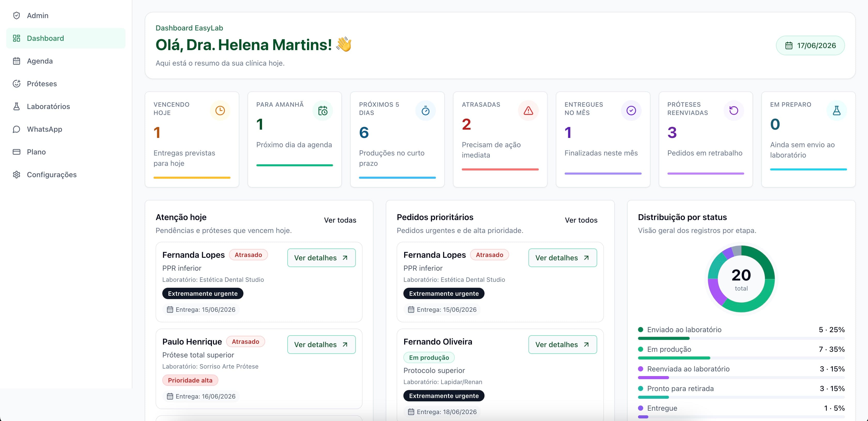Click the 17/06/2026 date button
Screen dimensions: 868x421
(x=810, y=45)
